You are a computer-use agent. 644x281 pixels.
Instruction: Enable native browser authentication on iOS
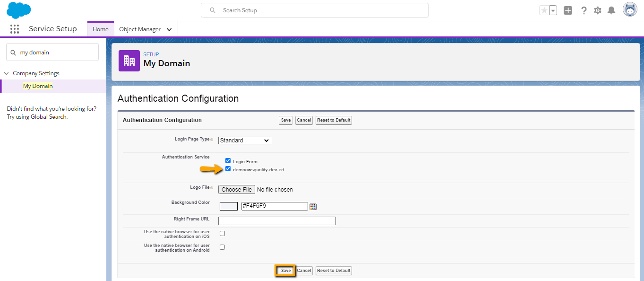tap(223, 234)
